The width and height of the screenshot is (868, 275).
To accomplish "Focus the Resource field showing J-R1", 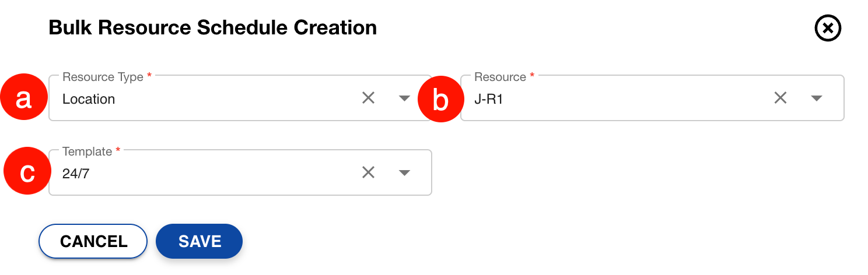I will [612, 99].
